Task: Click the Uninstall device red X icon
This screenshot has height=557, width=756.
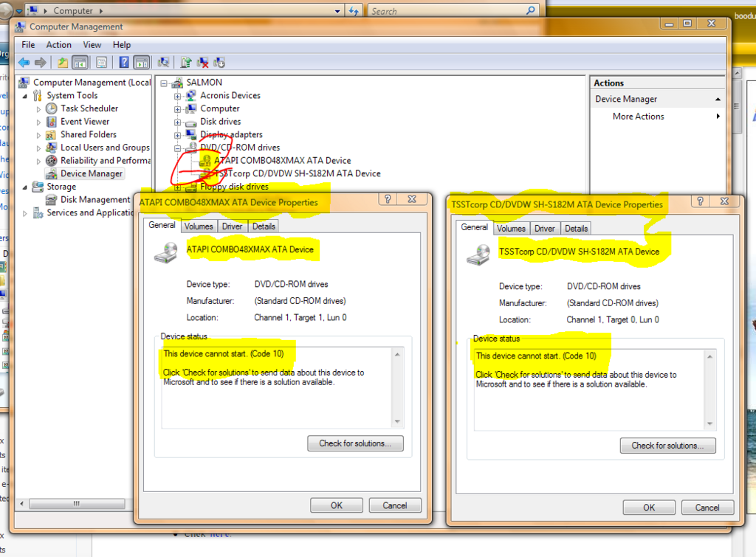Action: point(203,63)
